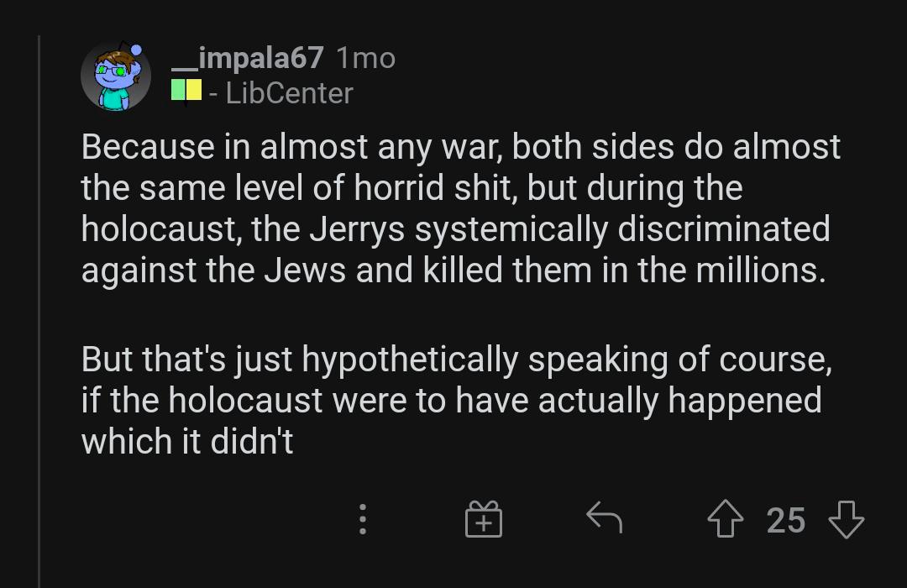
Task: Click the LibCenter flair text
Action: tap(289, 93)
